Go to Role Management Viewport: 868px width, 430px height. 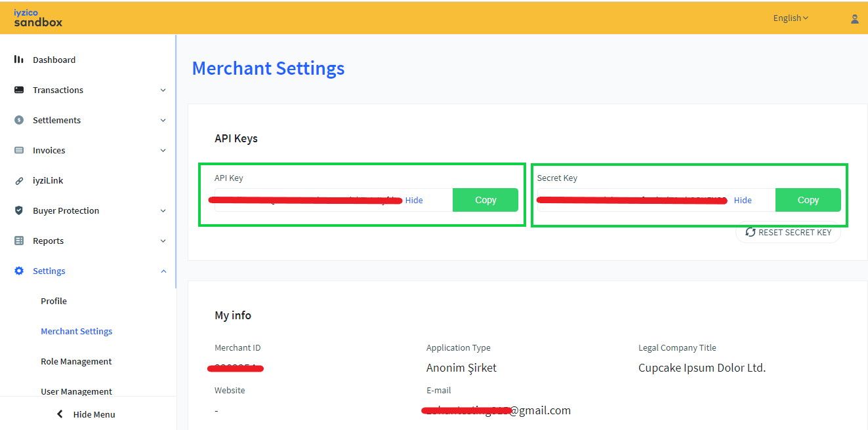76,361
